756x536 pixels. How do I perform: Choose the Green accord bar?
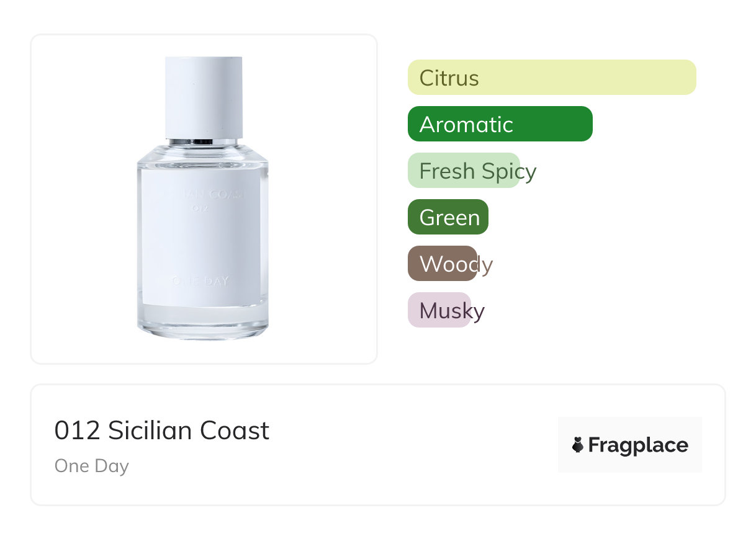pyautogui.click(x=448, y=217)
